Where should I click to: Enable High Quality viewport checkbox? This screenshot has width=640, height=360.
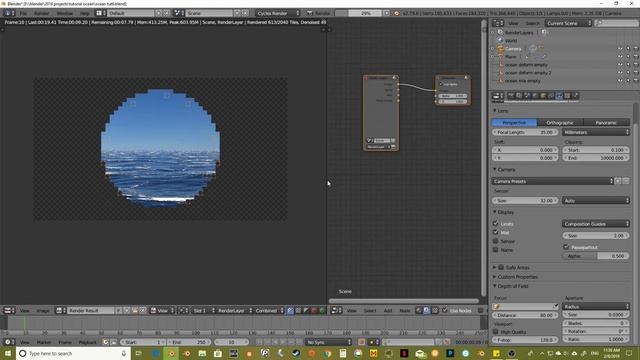[x=496, y=332]
